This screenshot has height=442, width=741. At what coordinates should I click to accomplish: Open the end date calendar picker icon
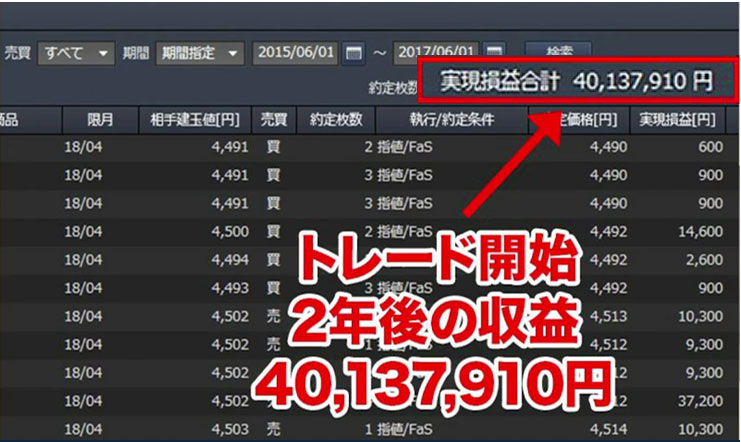pyautogui.click(x=494, y=52)
